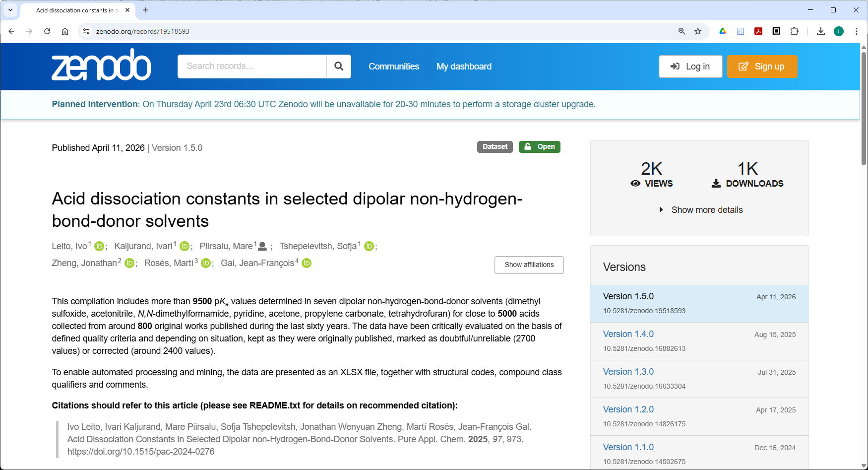Open the Version 1.4.0 link
Image resolution: width=868 pixels, height=470 pixels.
[x=628, y=334]
